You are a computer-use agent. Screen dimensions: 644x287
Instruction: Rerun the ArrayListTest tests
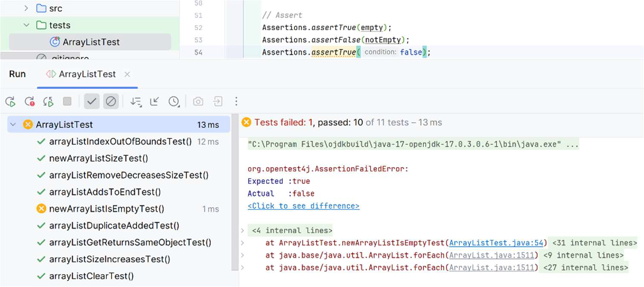click(x=10, y=101)
